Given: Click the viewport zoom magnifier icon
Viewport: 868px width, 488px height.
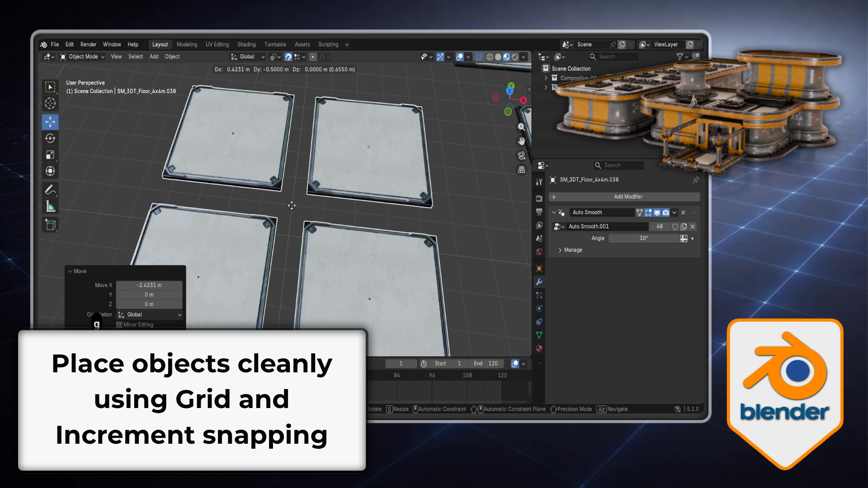Looking at the screenshot, I should click(521, 127).
